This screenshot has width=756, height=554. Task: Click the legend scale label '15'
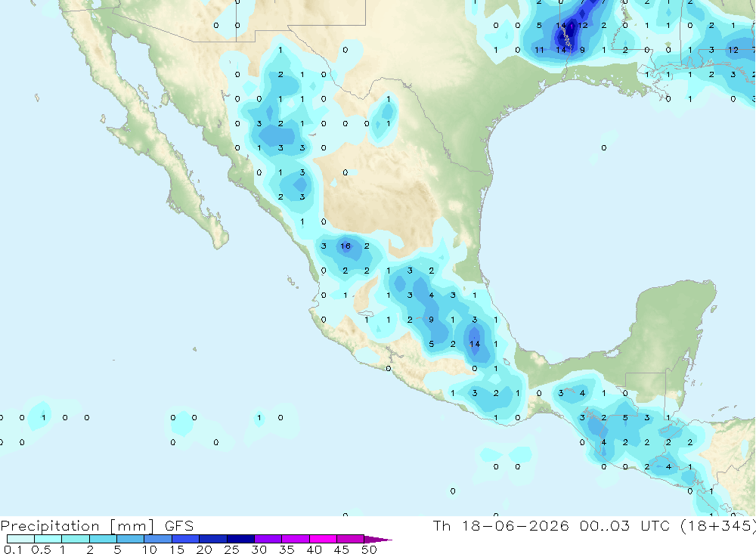(177, 549)
